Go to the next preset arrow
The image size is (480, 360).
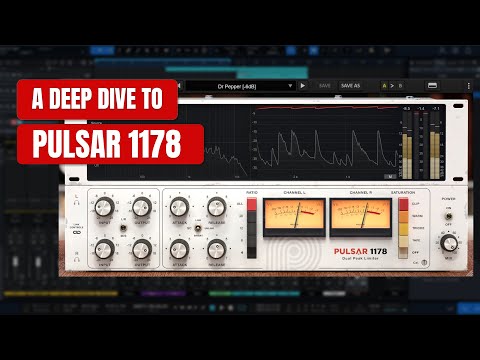(302, 86)
